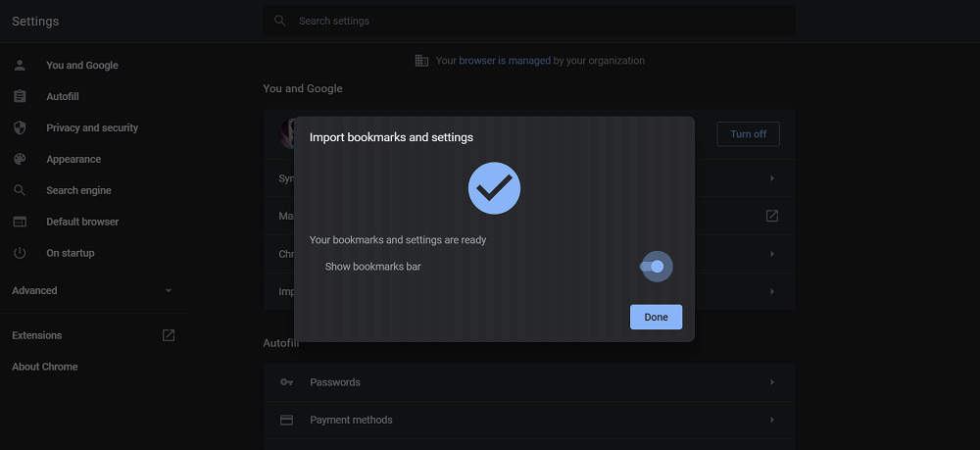
Task: Open Appearance settings section
Action: coord(73,159)
